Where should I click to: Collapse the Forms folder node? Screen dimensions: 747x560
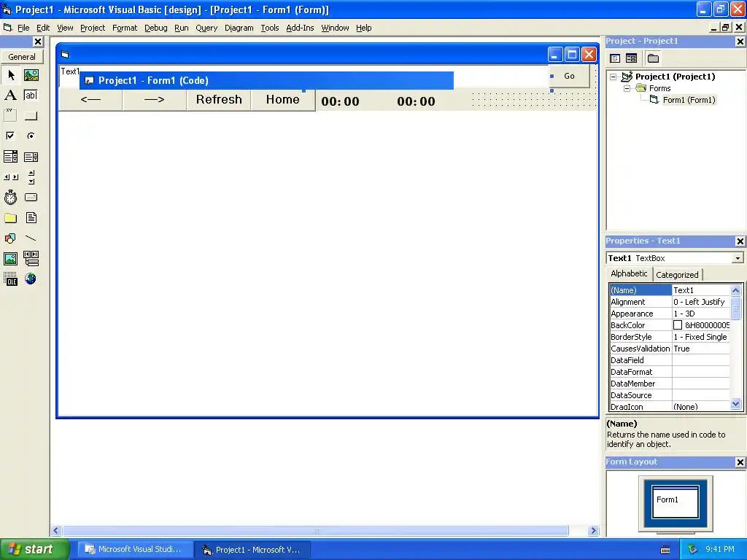point(627,88)
